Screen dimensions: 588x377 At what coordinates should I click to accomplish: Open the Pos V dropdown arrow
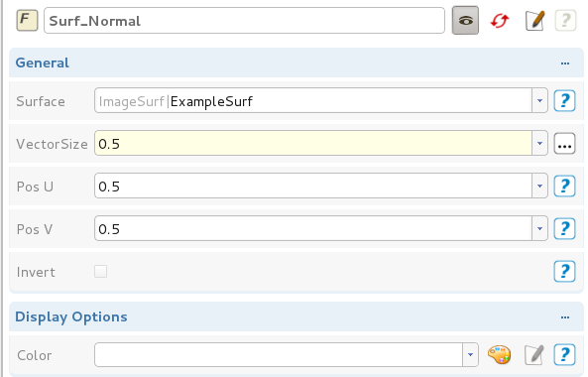(x=540, y=228)
